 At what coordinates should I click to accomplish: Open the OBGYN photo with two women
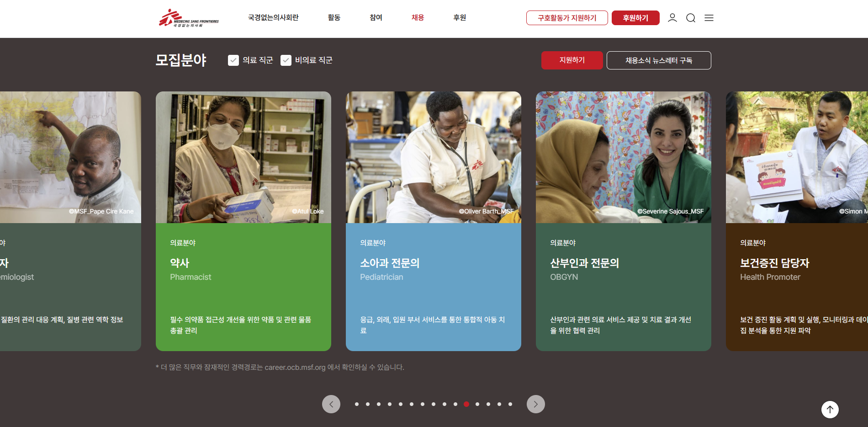[624, 157]
